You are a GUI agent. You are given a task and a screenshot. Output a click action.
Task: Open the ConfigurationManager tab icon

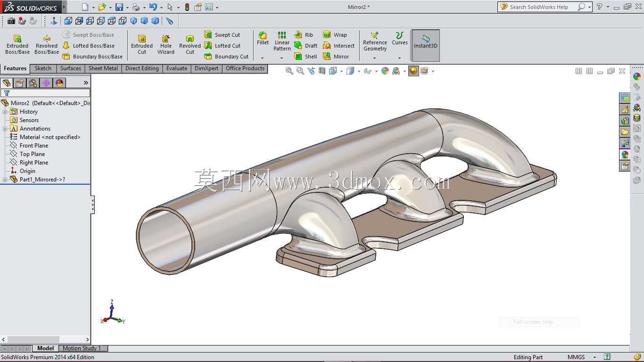pos(33,83)
